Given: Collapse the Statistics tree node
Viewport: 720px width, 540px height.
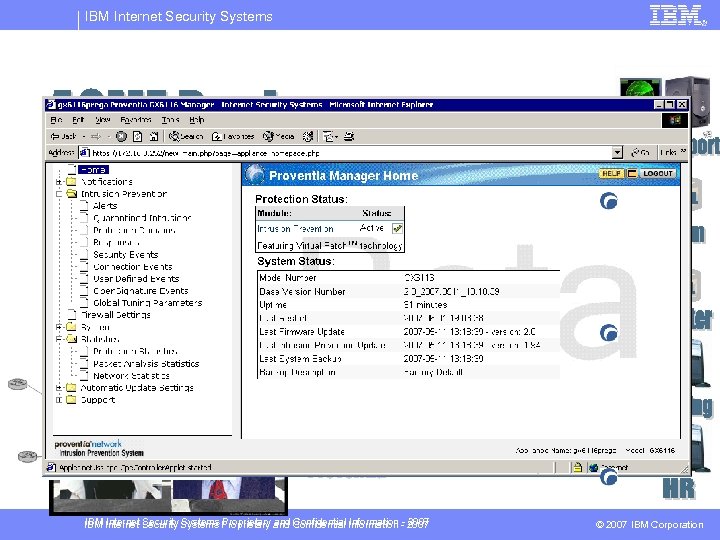Looking at the screenshot, I should tap(59, 339).
